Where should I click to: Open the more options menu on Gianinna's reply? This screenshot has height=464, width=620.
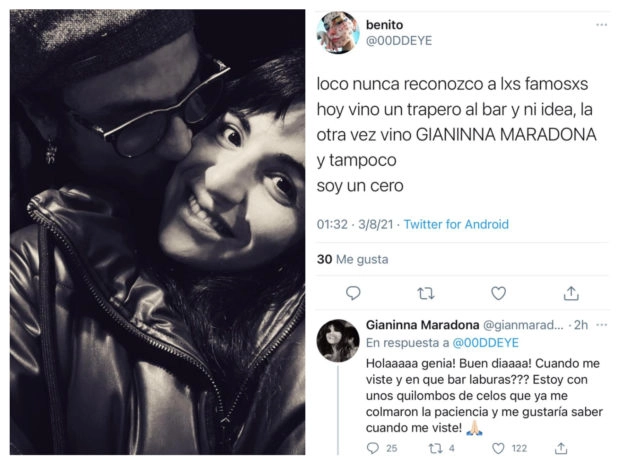click(601, 325)
